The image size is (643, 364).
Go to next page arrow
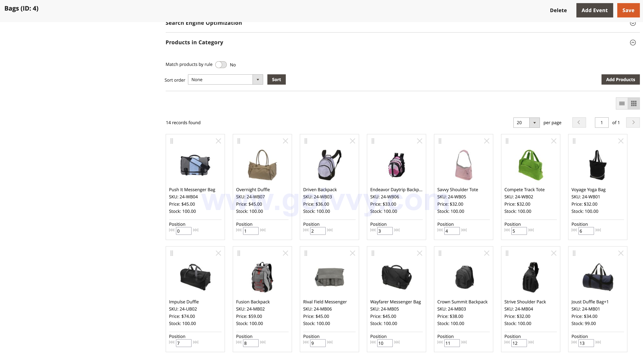tap(633, 122)
